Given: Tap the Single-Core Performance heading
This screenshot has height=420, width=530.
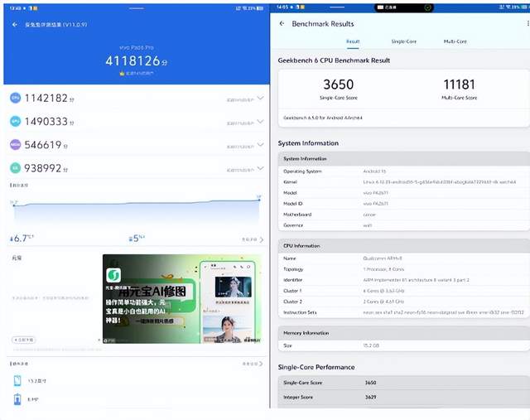Looking at the screenshot, I should pyautogui.click(x=316, y=367).
